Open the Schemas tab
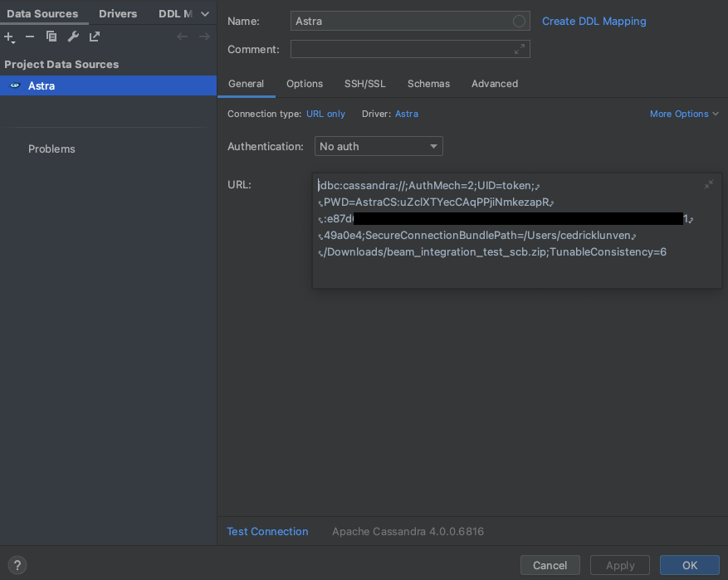This screenshot has height=580, width=728. [428, 84]
